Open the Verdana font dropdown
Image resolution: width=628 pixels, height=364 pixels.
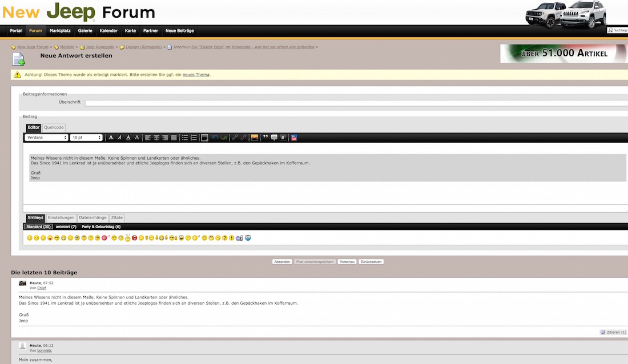coord(47,137)
